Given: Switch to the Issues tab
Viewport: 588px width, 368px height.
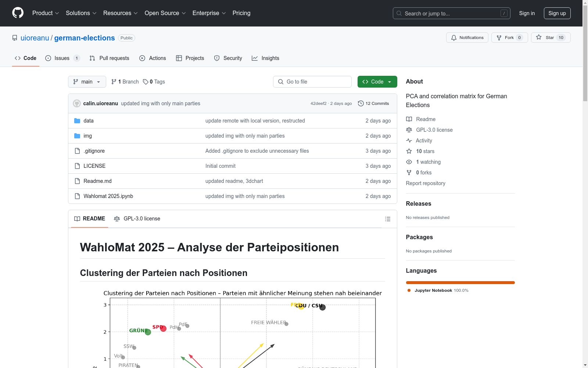Looking at the screenshot, I should [62, 58].
